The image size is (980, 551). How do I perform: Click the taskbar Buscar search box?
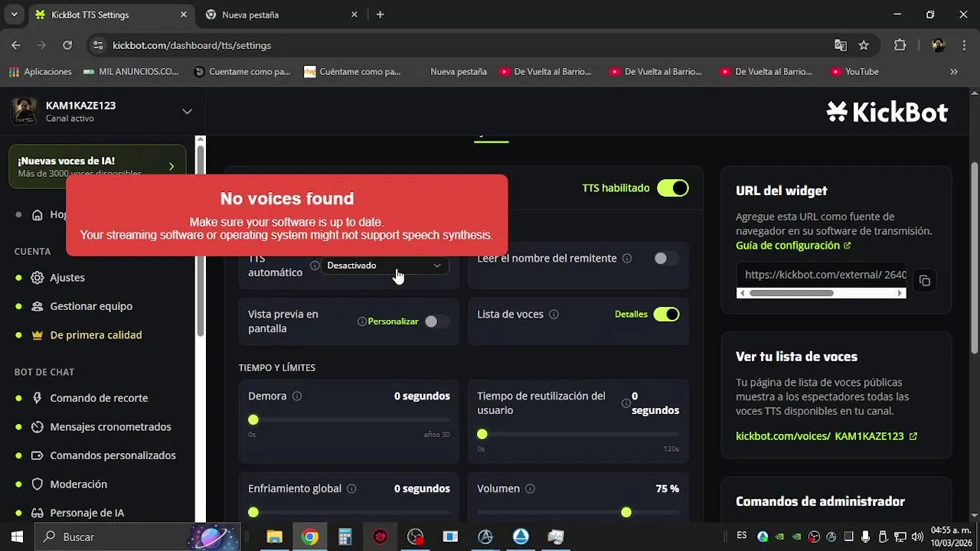139,537
